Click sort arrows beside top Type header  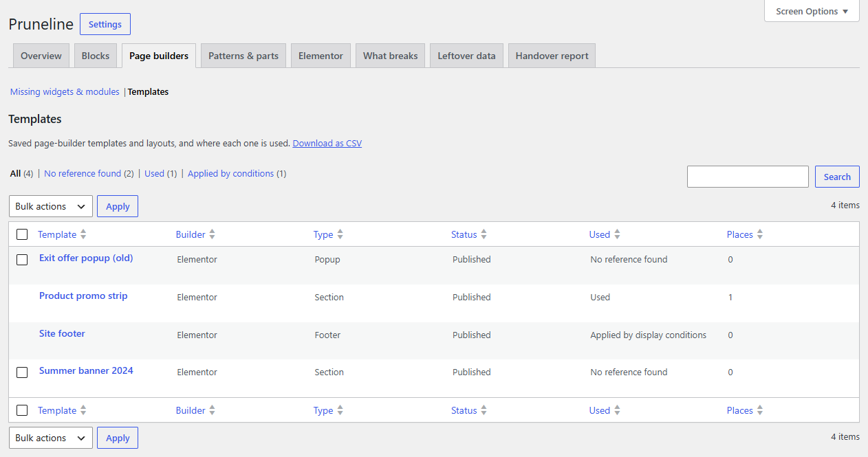click(340, 234)
